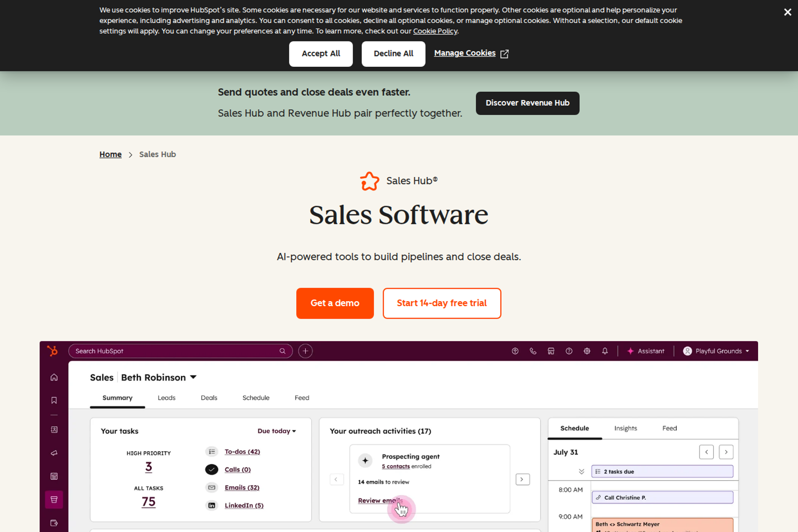Accept all cookies
The height and width of the screenshot is (532, 798).
[321, 54]
